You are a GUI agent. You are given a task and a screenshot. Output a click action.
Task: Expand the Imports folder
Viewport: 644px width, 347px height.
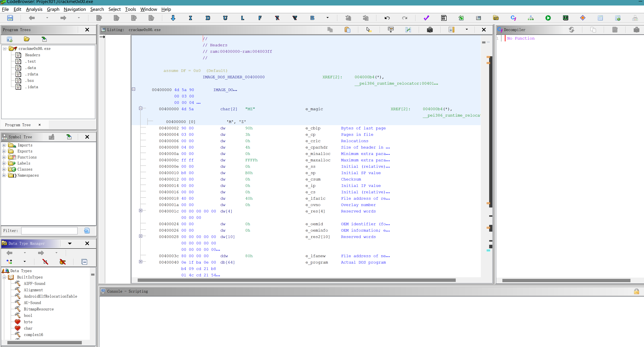[4, 145]
